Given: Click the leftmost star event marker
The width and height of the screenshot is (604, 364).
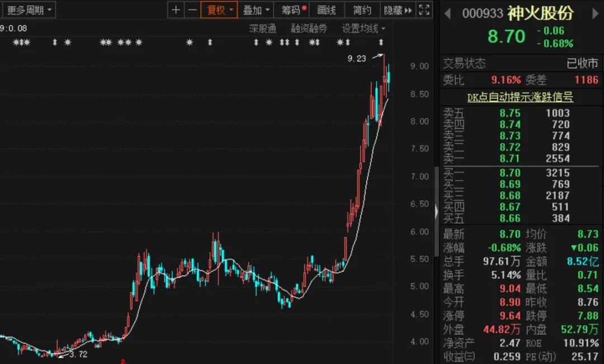Looking at the screenshot, I should click(16, 42).
